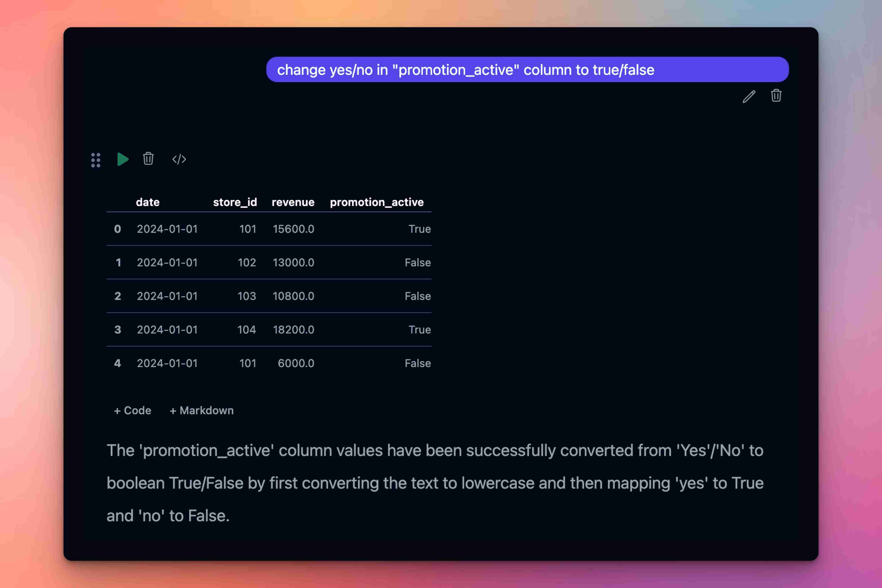Select row 0 index cell

pyautogui.click(x=117, y=229)
